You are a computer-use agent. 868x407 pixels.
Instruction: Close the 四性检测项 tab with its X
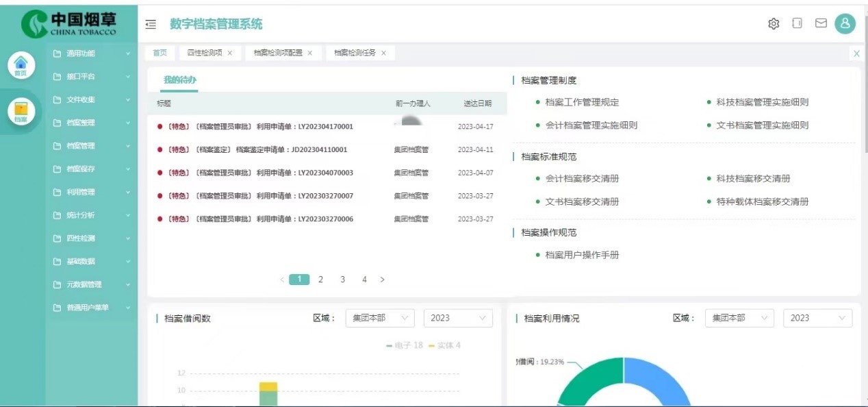230,53
